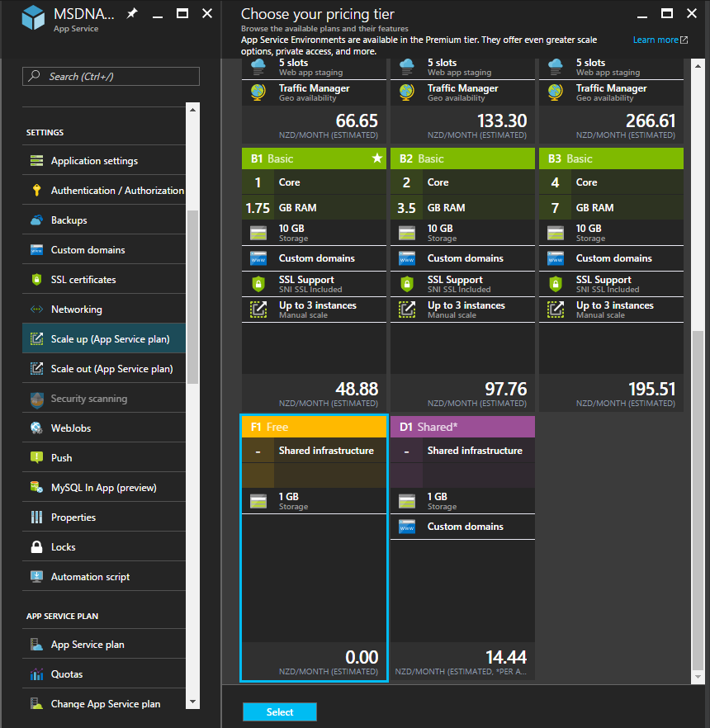Open the Learn more link
This screenshot has height=728, width=710.
click(x=660, y=40)
